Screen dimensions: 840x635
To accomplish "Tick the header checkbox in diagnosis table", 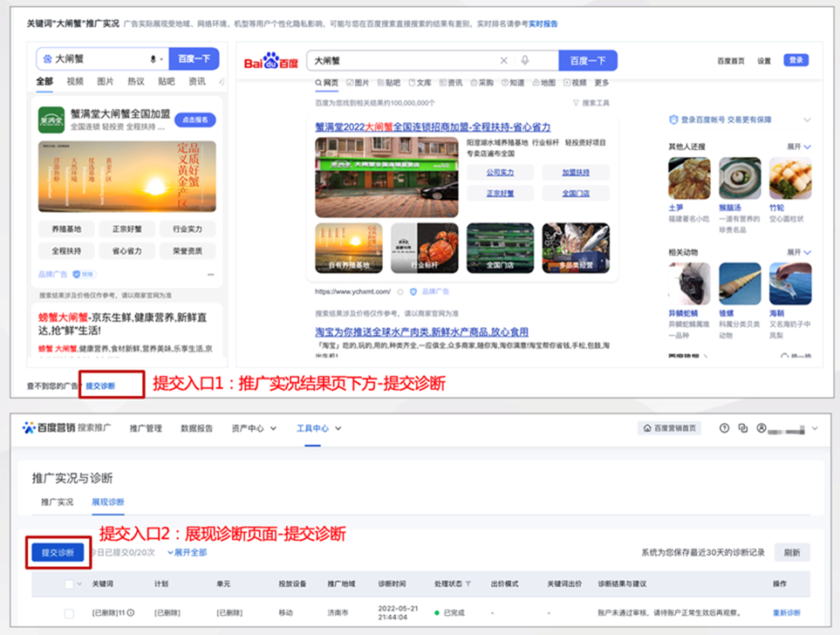I will pyautogui.click(x=69, y=584).
